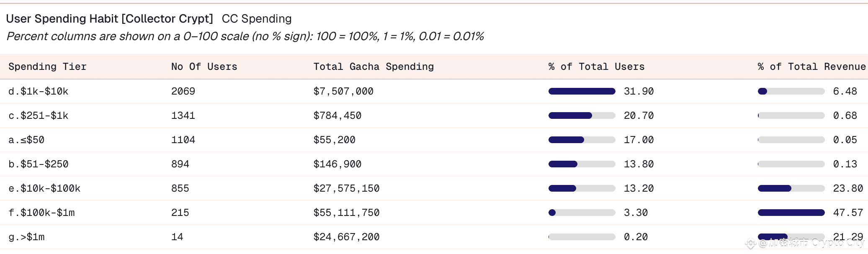The width and height of the screenshot is (868, 254).
Task: Select the g.>$1m spending tier cell
Action: coord(26,237)
